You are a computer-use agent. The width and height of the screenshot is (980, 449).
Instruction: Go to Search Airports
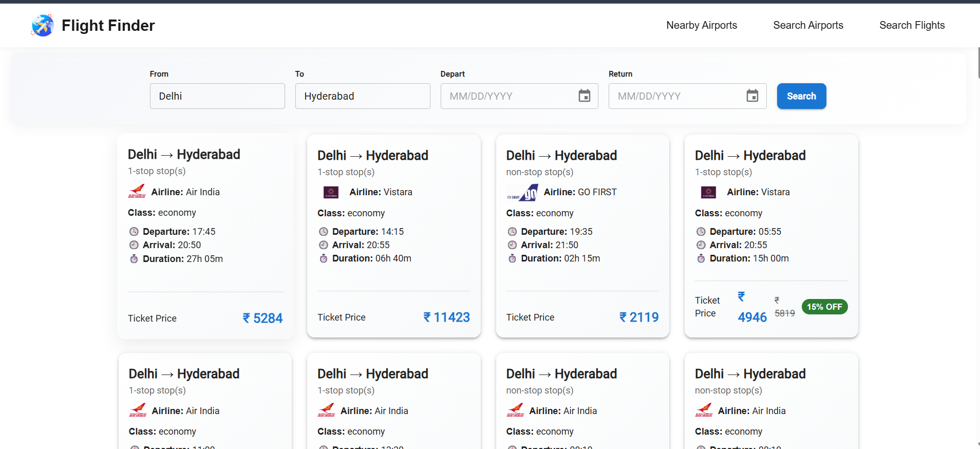point(808,25)
